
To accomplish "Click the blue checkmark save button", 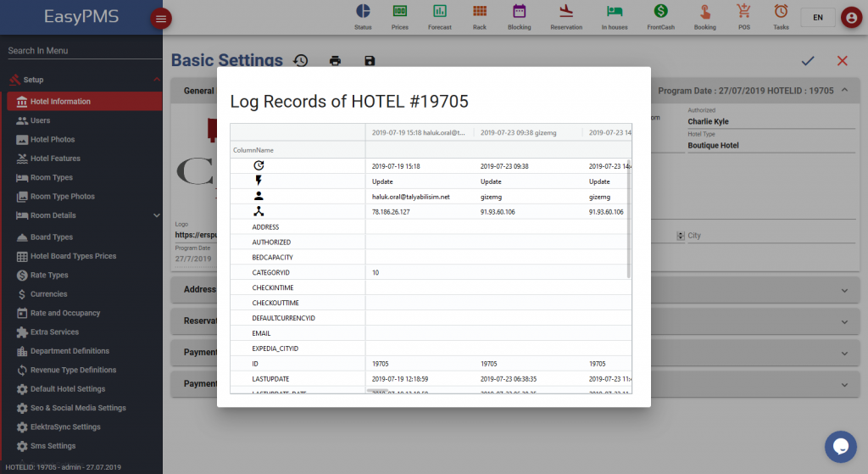I will coord(808,60).
